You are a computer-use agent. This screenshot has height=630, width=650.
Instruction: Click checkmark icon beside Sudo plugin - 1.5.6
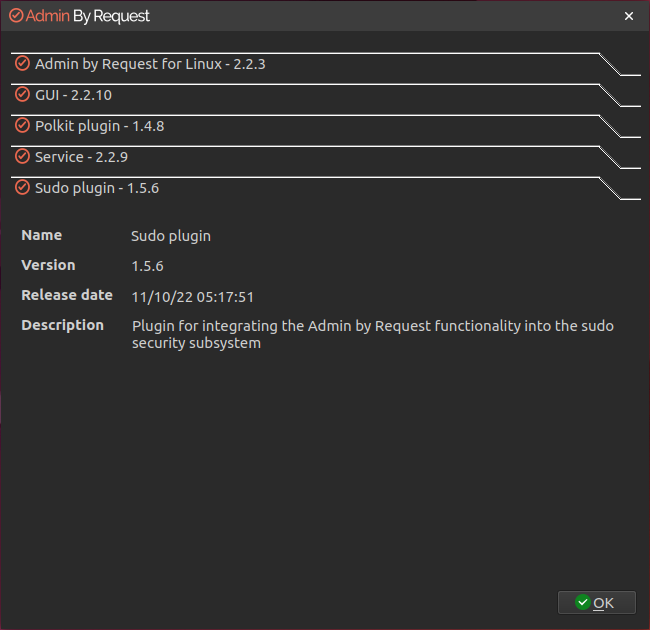coord(22,188)
